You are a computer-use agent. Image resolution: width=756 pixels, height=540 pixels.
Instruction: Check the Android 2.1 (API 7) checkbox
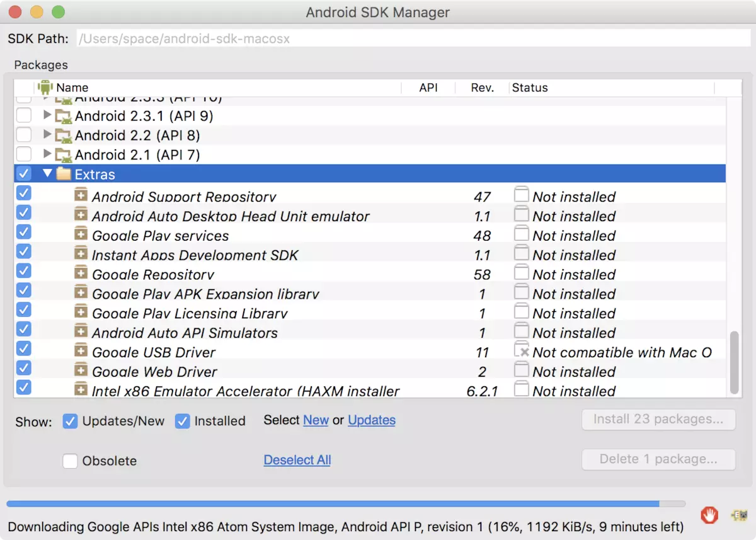(23, 154)
